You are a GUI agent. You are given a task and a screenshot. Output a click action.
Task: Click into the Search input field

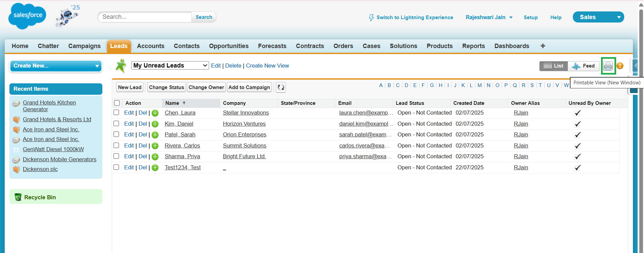click(x=145, y=17)
